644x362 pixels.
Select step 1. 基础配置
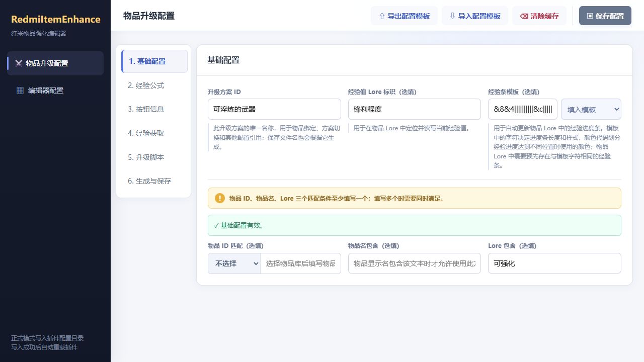click(154, 61)
